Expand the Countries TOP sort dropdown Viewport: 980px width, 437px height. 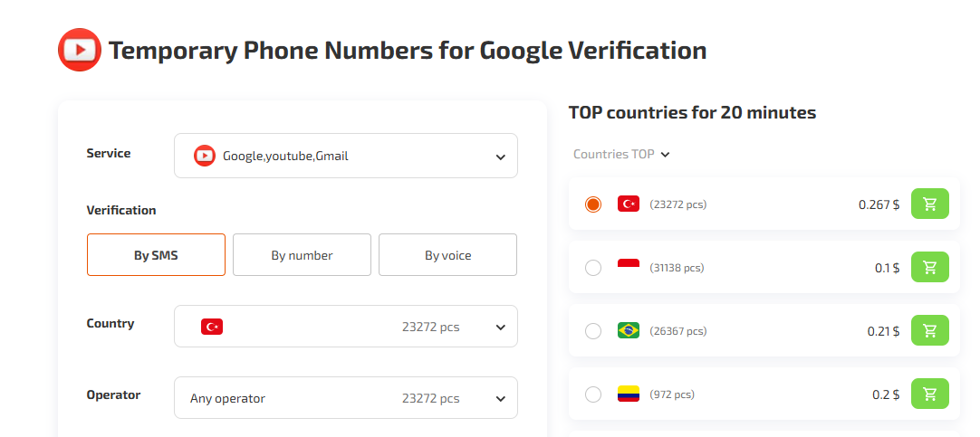click(x=621, y=155)
